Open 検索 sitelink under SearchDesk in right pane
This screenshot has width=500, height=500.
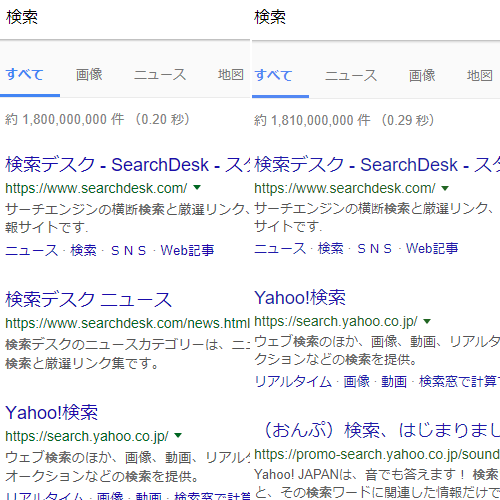pos(331,248)
